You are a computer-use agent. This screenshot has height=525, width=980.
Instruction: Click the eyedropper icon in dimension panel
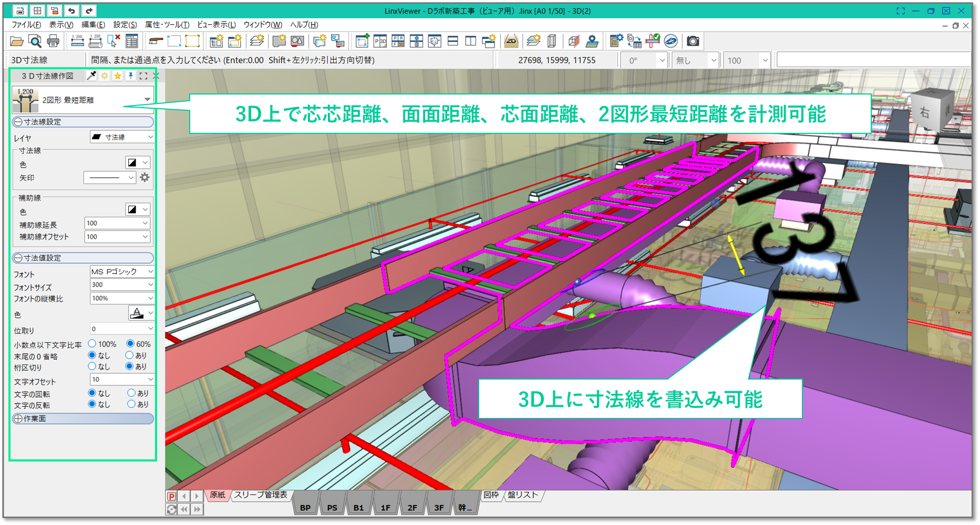(91, 76)
